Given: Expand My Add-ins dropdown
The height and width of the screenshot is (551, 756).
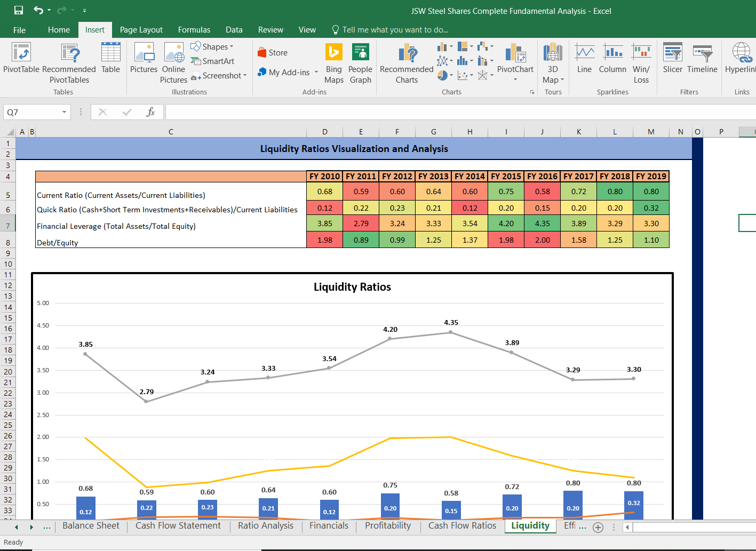Looking at the screenshot, I should pyautogui.click(x=316, y=72).
